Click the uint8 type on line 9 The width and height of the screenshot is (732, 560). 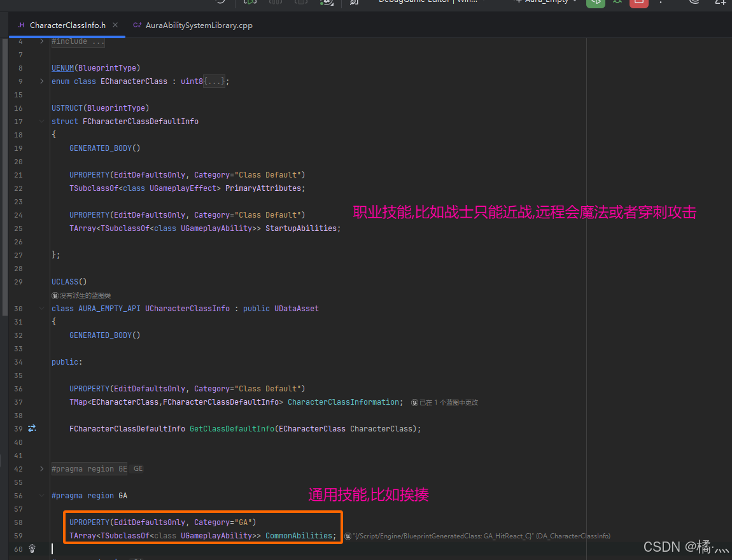(x=192, y=81)
